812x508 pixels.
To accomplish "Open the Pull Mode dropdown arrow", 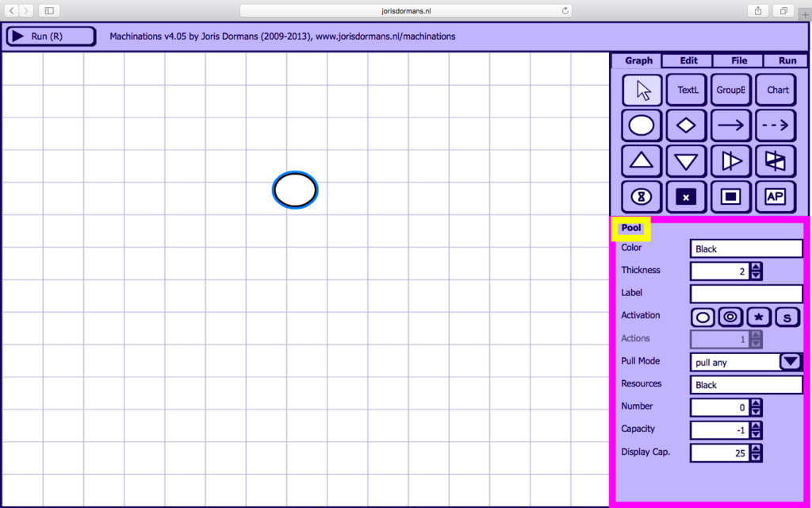I will [x=791, y=361].
